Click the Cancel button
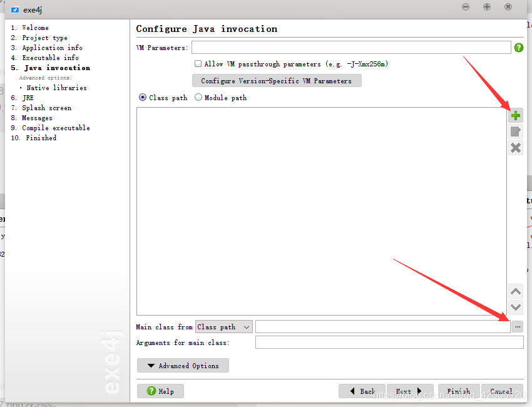 (x=502, y=391)
